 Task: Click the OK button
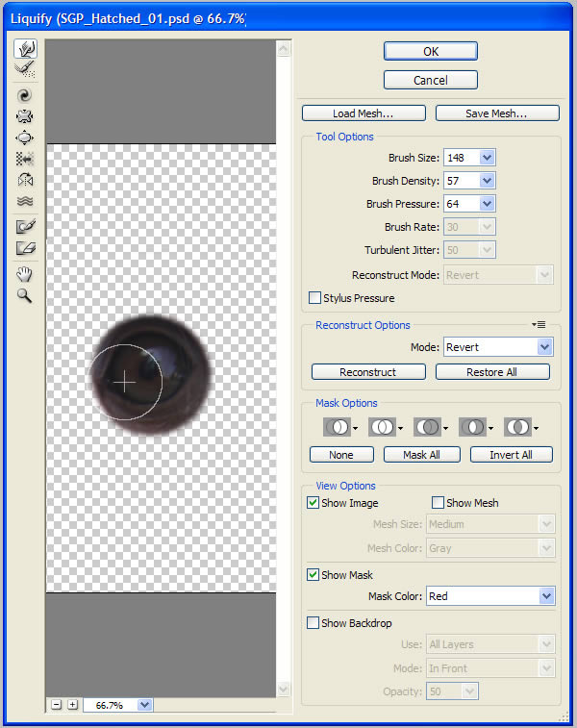(430, 51)
